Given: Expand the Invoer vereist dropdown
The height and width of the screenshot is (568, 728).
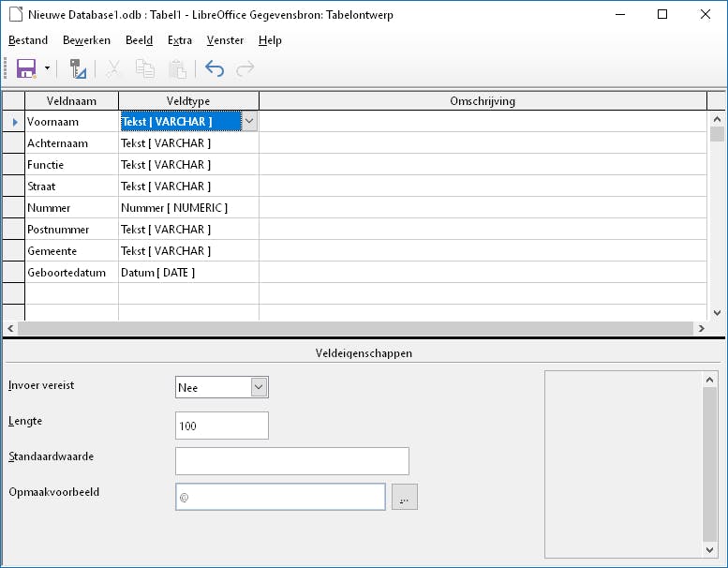Looking at the screenshot, I should (260, 387).
